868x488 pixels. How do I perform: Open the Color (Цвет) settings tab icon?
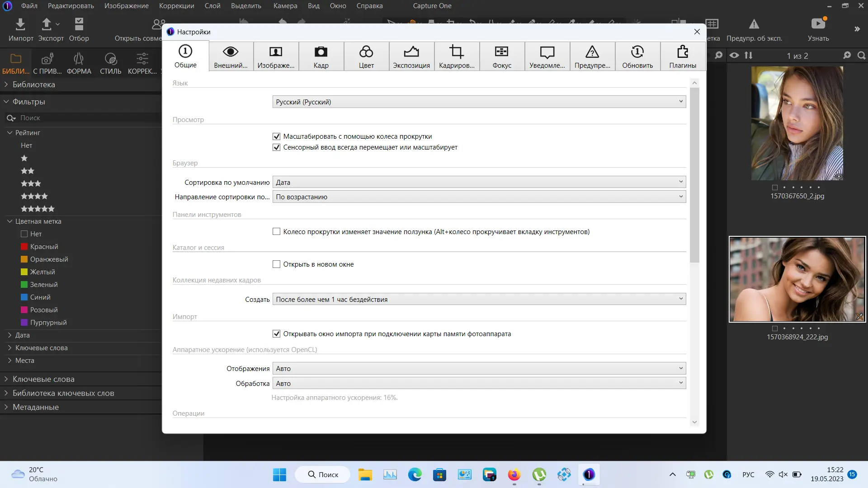pos(366,52)
